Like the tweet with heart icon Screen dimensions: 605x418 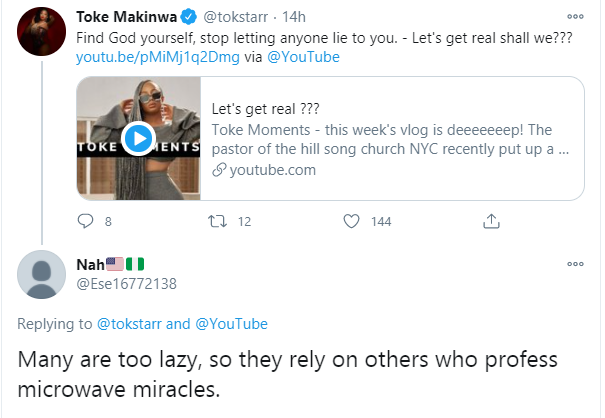[351, 221]
